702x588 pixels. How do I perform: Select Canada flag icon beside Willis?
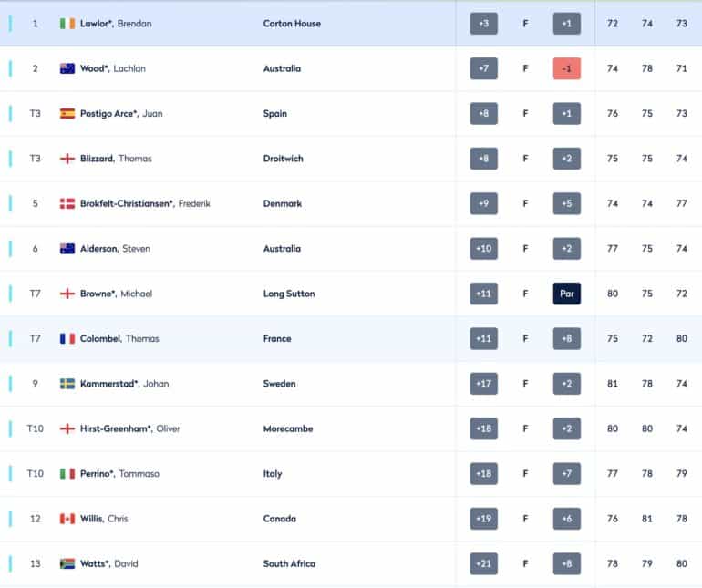click(67, 519)
